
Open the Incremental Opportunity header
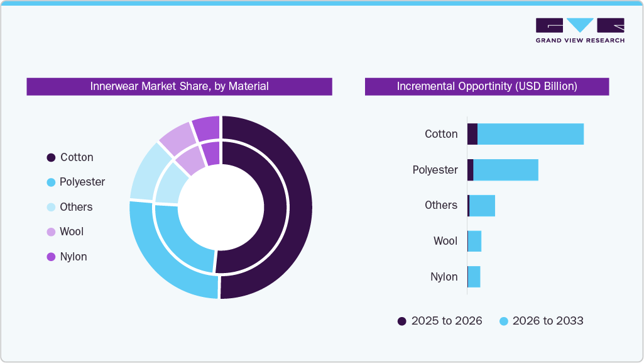pyautogui.click(x=486, y=86)
